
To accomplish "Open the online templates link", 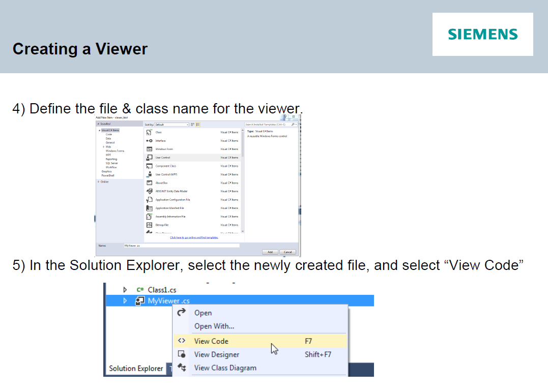I will point(194,238).
